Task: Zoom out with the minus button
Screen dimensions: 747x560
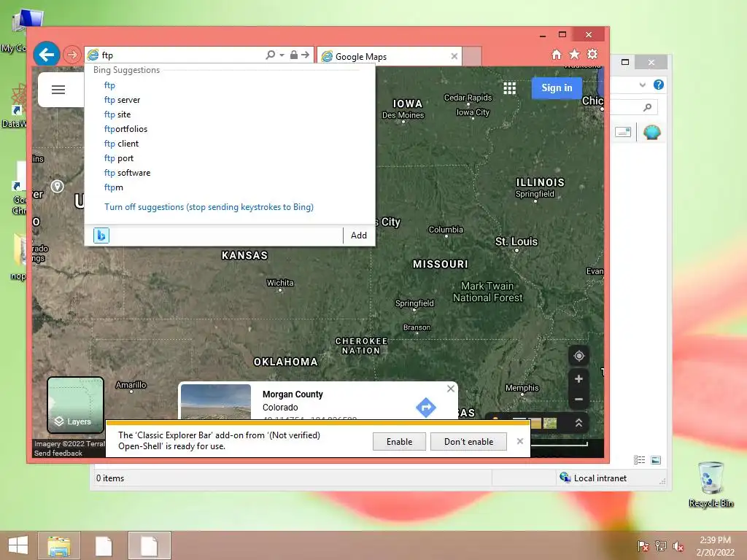Action: pyautogui.click(x=578, y=399)
